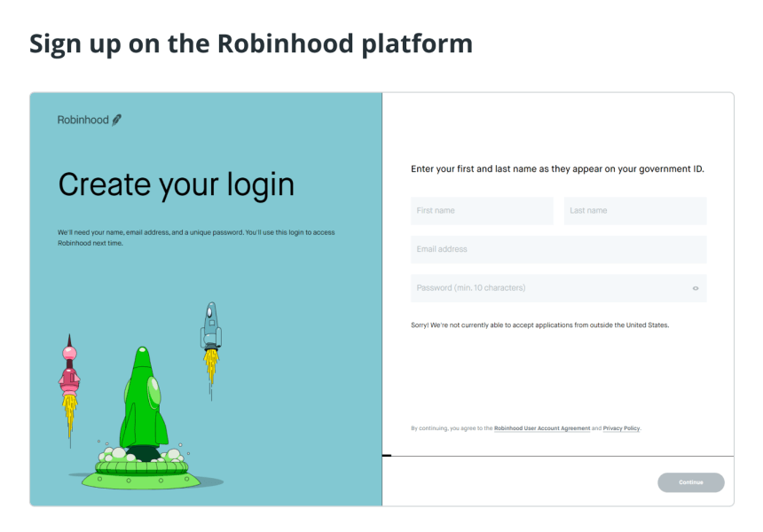Click the First name field
Image resolution: width=763 pixels, height=532 pixels.
tap(482, 210)
